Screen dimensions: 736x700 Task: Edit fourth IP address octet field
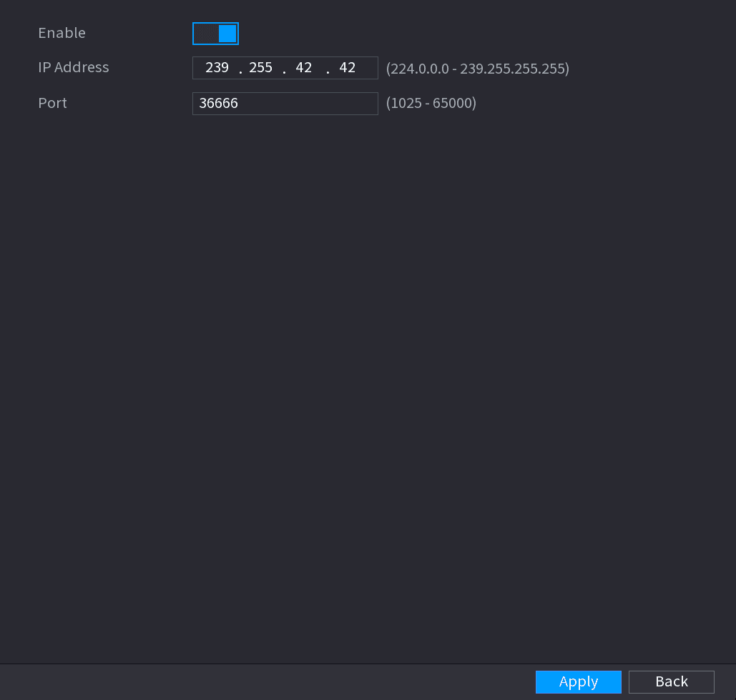(x=348, y=67)
